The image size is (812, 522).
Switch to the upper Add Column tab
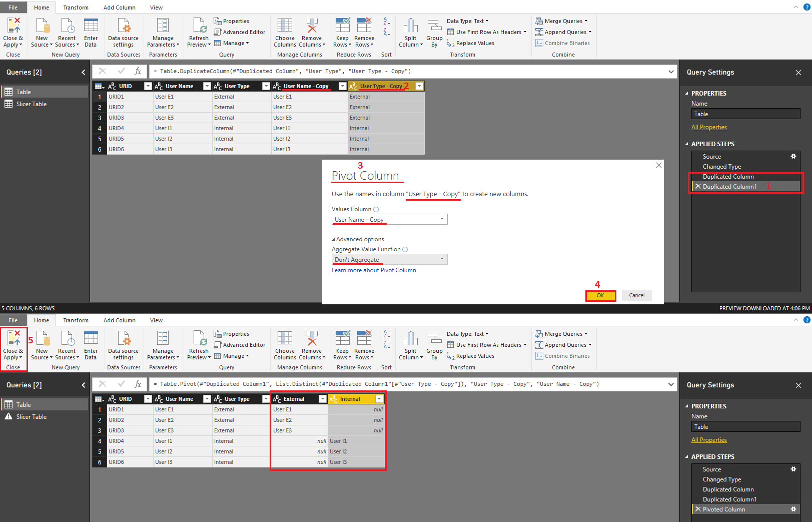[x=119, y=8]
